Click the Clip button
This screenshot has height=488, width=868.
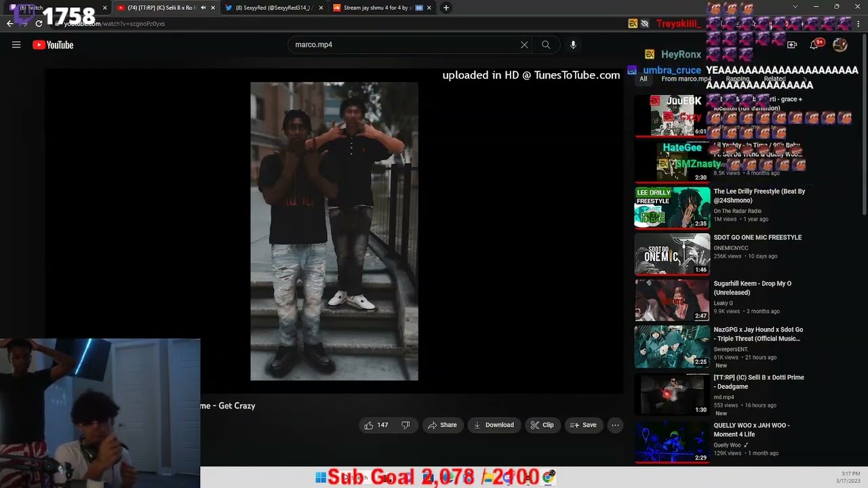click(x=542, y=425)
